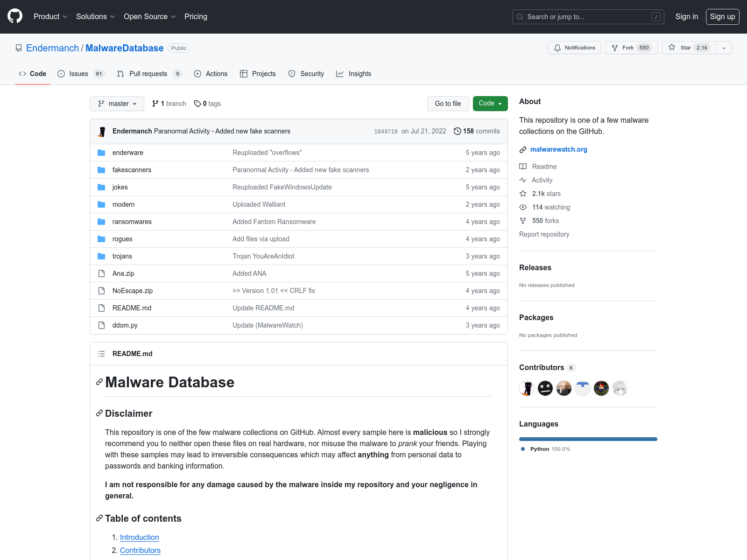747x560 pixels.
Task: Star the MalwareDatabase repository
Action: (689, 48)
